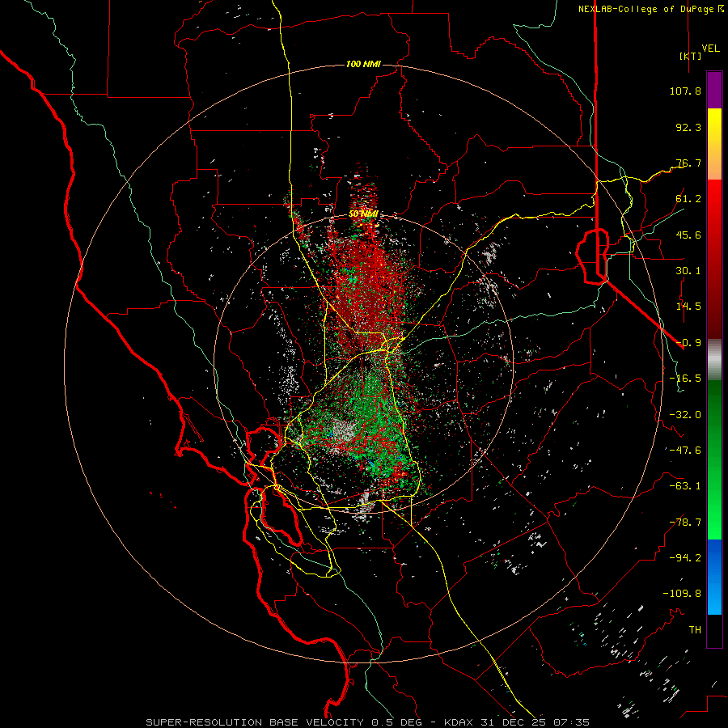This screenshot has height=728, width=728.
Task: Click the 30.1 legend value
Action: point(688,271)
